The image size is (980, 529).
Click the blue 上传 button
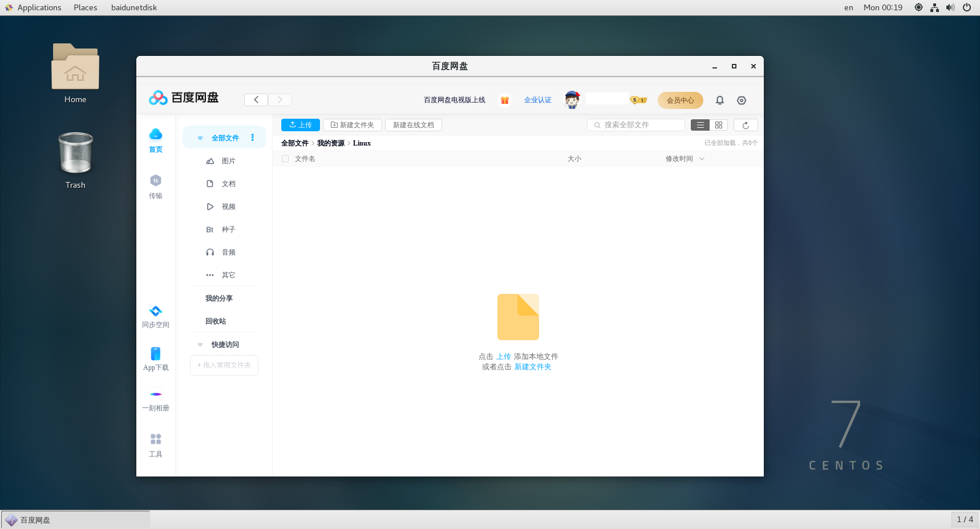301,125
